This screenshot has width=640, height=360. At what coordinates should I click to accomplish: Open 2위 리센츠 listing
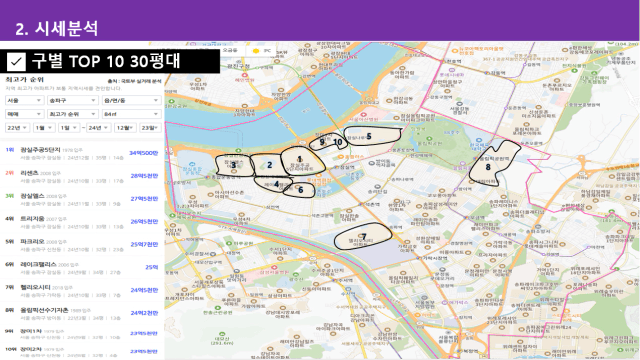pos(82,176)
